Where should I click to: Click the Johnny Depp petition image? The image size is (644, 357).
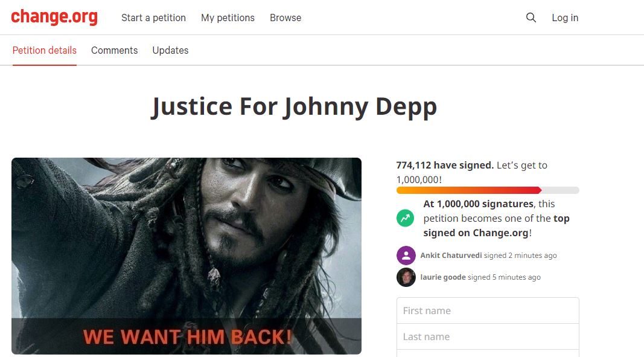point(187,256)
